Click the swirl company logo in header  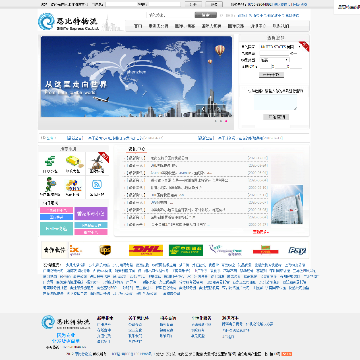(x=46, y=21)
